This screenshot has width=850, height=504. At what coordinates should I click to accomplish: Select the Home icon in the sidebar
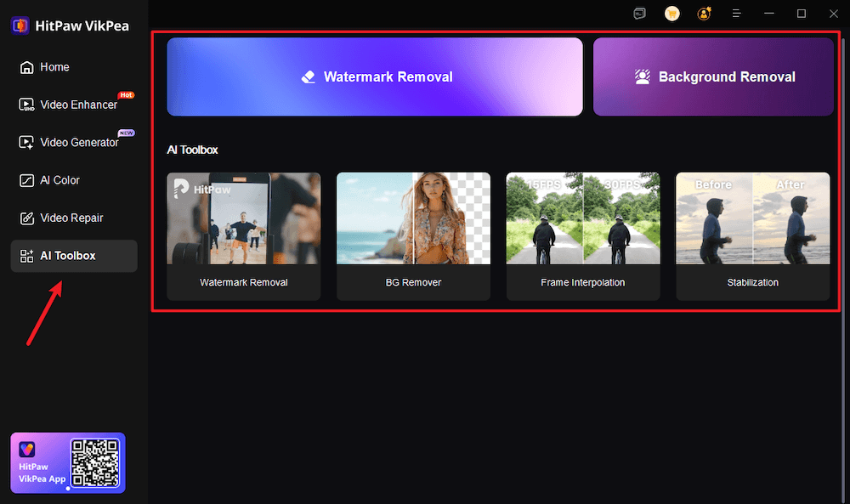click(x=25, y=66)
